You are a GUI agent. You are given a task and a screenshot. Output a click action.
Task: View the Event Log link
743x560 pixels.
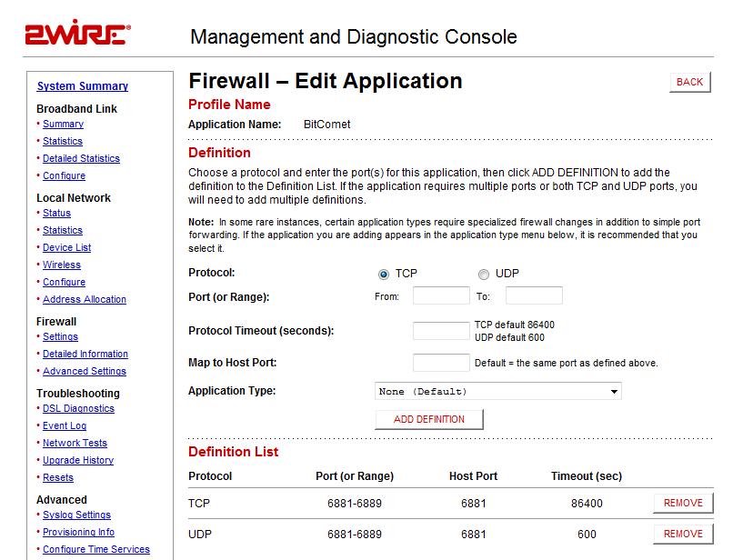click(65, 425)
